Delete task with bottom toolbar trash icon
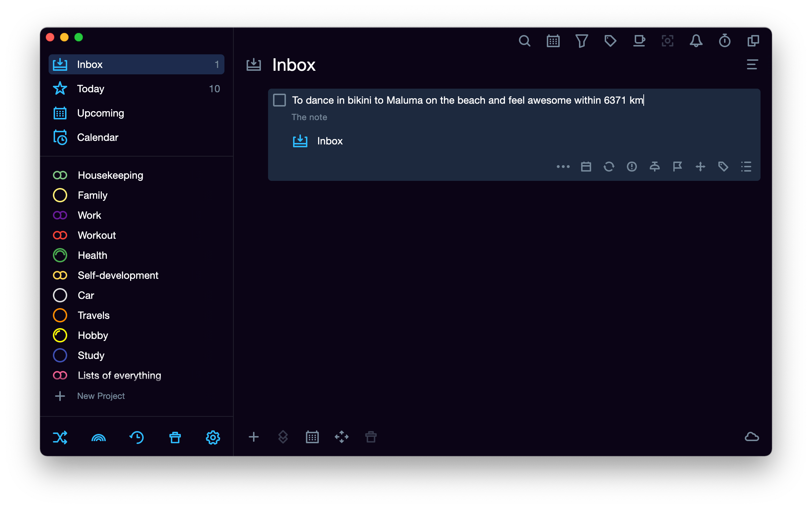 371,437
